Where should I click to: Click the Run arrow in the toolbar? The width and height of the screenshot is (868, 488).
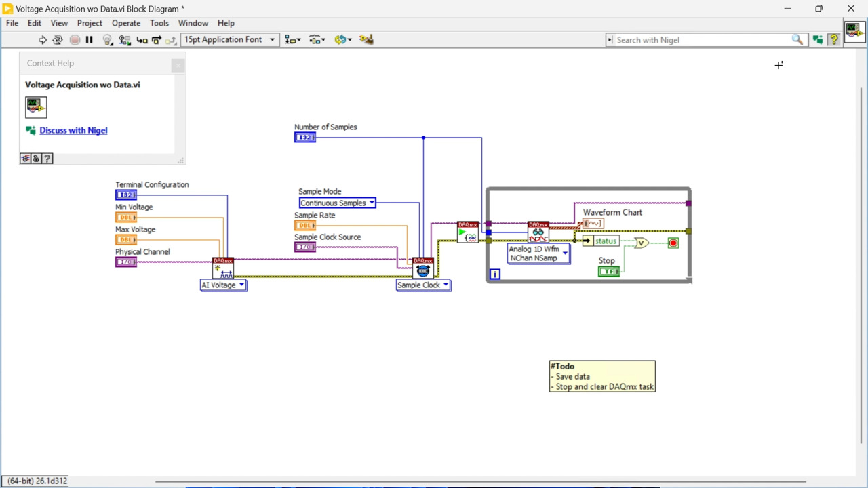[43, 40]
